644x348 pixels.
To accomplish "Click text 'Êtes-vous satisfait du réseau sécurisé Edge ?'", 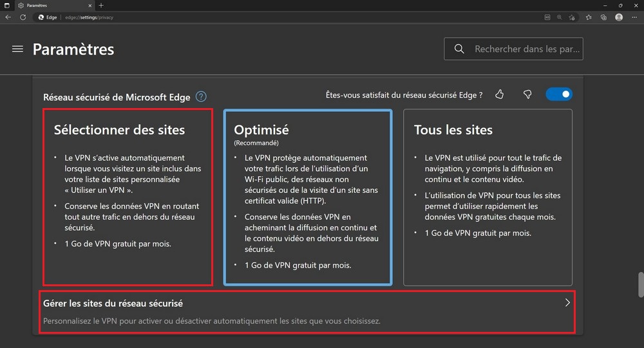I will click(404, 95).
